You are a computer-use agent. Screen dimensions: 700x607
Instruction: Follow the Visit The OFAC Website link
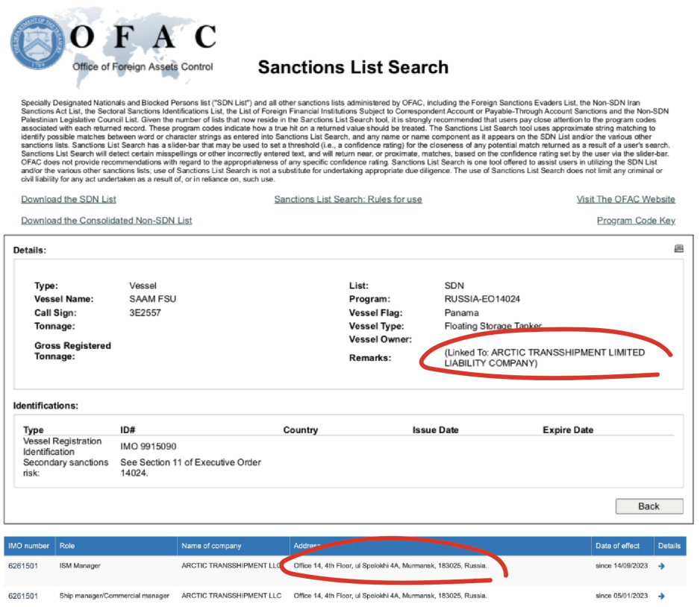[625, 199]
